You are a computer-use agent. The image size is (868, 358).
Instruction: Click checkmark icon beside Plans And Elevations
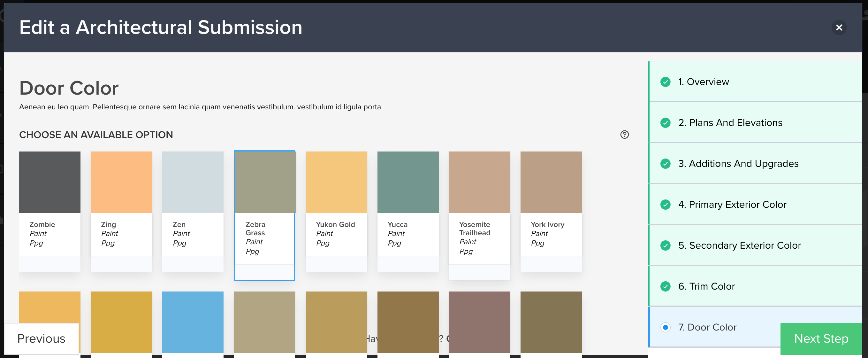[665, 123]
